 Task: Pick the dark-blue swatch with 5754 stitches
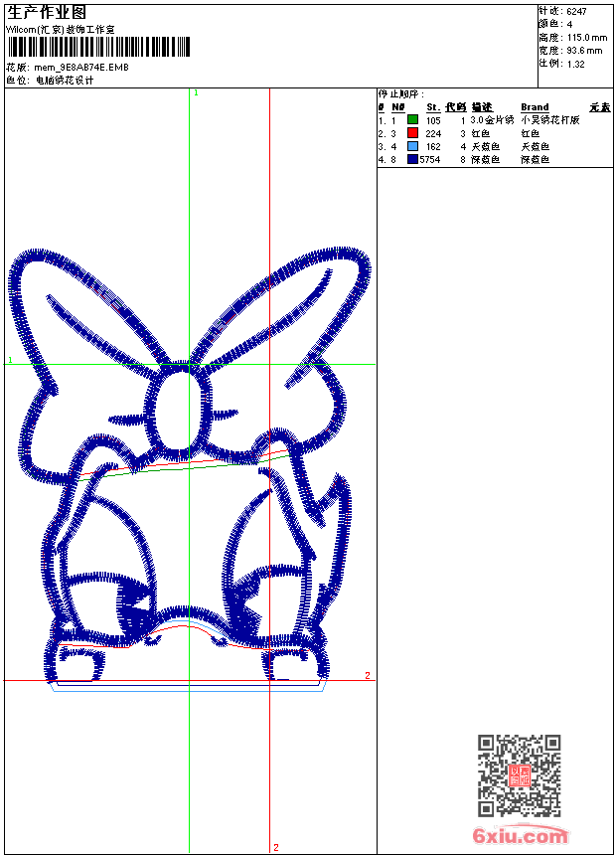pyautogui.click(x=412, y=159)
